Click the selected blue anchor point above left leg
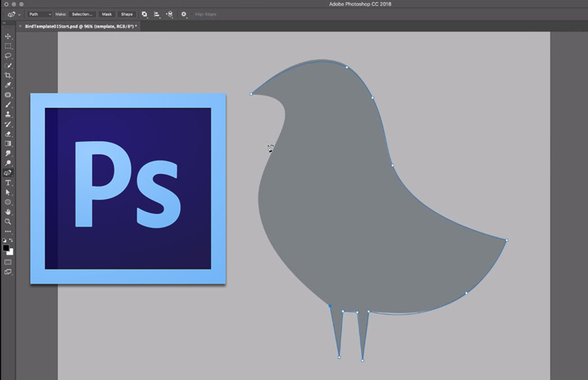Screen dimensions: 588x380 (330, 306)
